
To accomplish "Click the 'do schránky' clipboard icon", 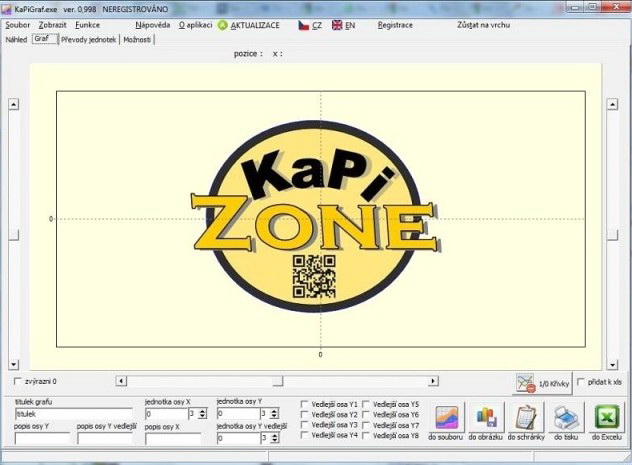I will tap(527, 417).
